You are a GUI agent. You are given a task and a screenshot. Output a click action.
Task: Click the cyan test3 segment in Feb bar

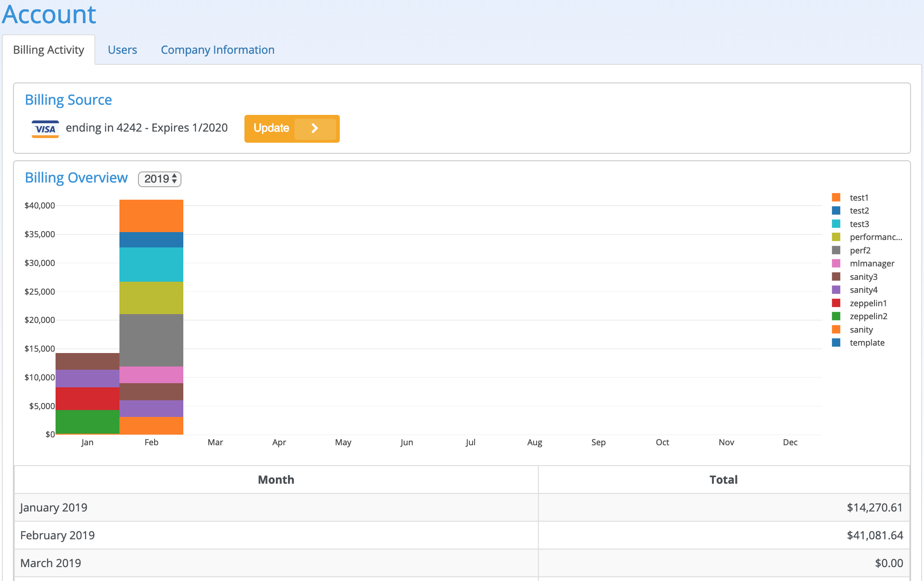point(151,265)
